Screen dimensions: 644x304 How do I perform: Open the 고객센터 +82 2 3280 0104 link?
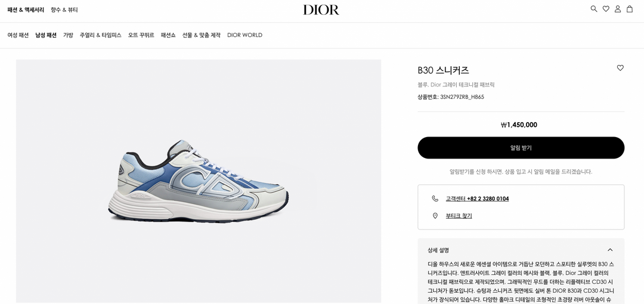click(x=477, y=199)
